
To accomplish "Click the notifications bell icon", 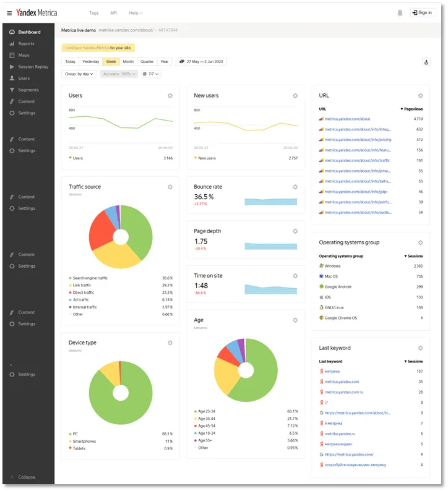I will pos(400,12).
